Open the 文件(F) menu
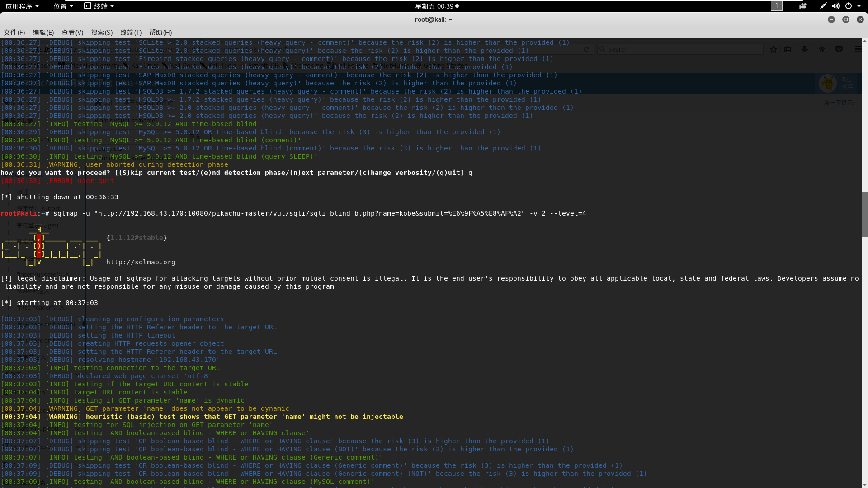 coord(14,33)
